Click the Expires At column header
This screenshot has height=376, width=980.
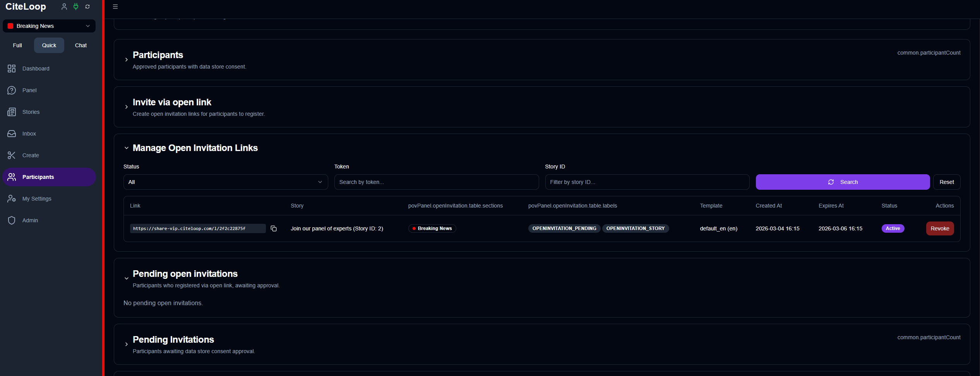pos(831,206)
